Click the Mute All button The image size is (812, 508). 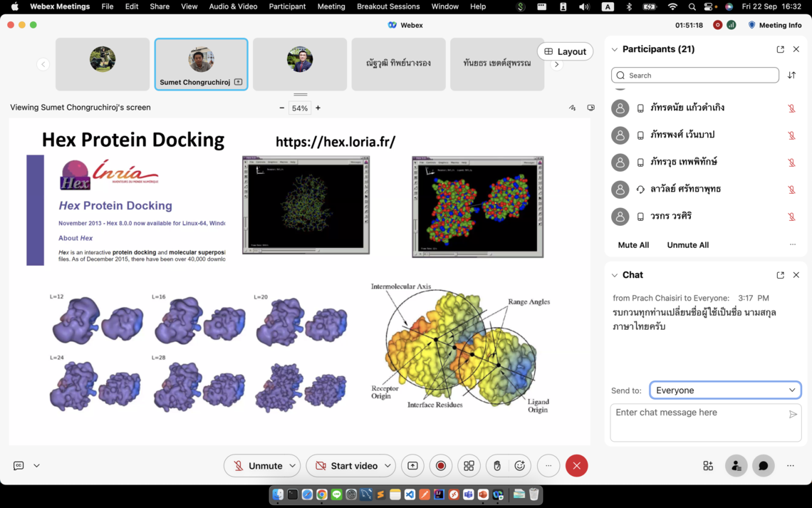[633, 245]
